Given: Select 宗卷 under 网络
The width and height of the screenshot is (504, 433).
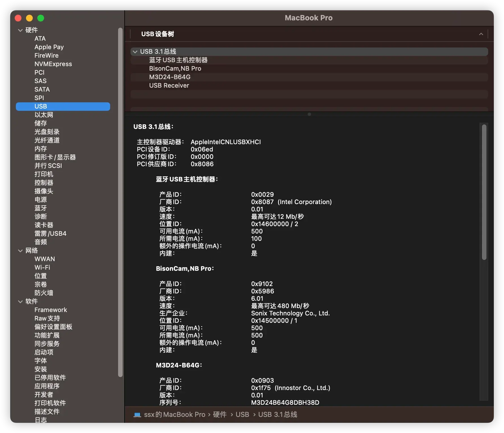Looking at the screenshot, I should pos(41,284).
